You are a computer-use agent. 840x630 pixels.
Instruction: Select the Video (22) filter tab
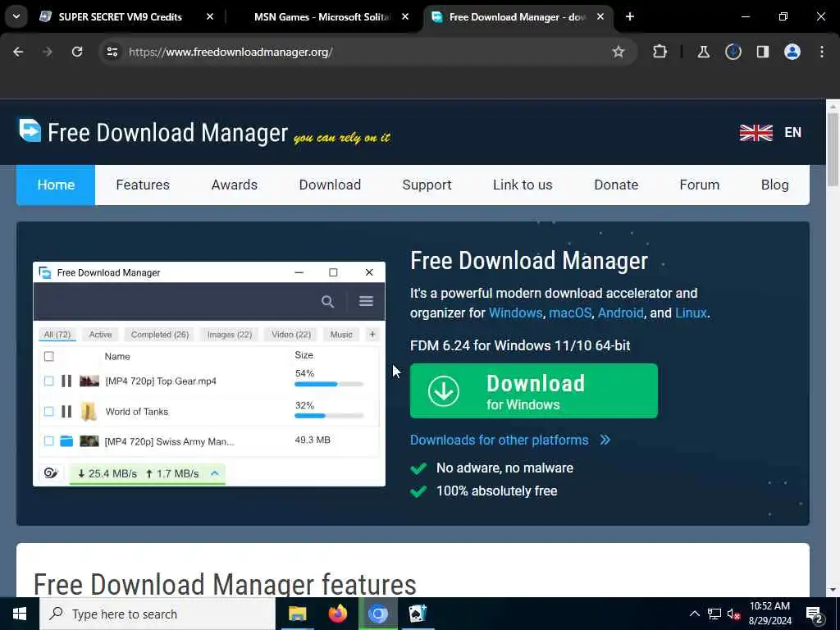coord(291,335)
